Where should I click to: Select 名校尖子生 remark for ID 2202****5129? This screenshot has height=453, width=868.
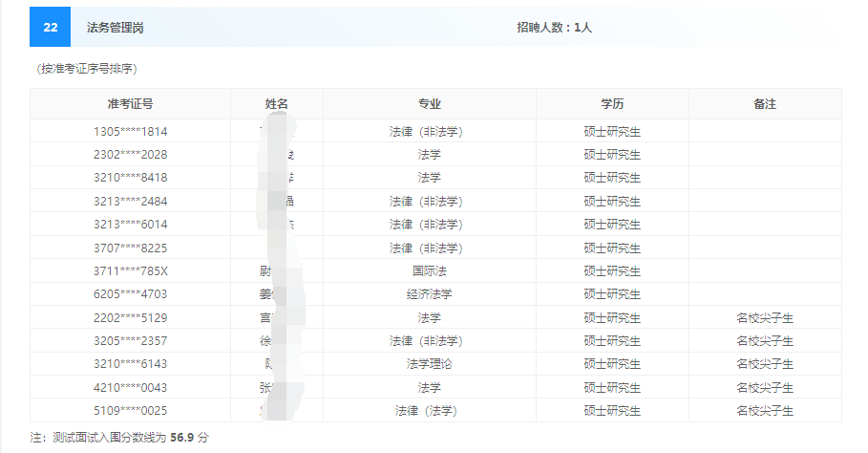pos(765,317)
